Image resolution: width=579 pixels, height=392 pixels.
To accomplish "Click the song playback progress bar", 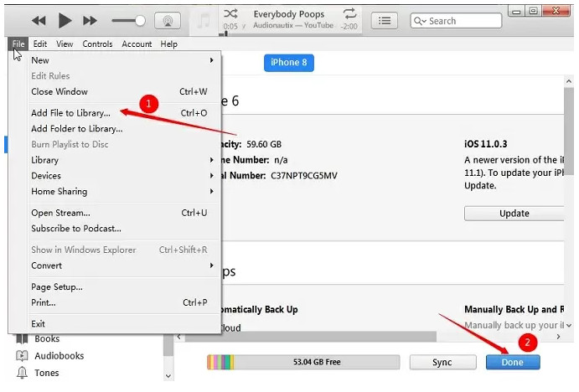I will click(x=291, y=34).
